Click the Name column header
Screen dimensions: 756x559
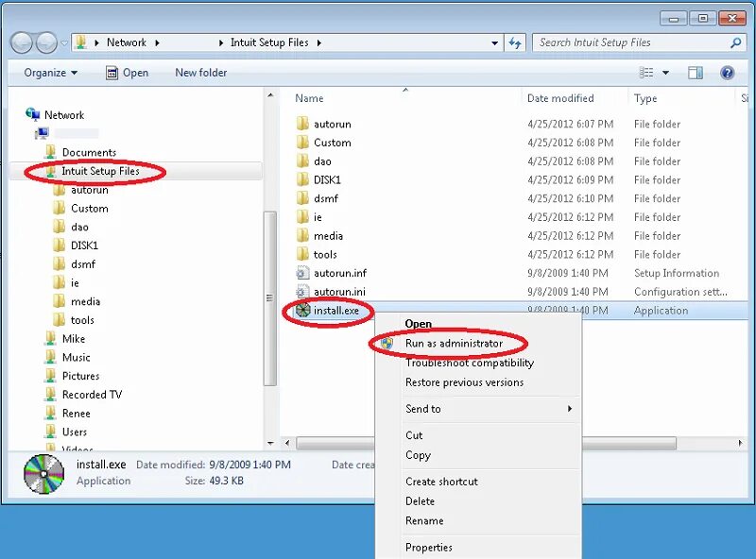309,98
